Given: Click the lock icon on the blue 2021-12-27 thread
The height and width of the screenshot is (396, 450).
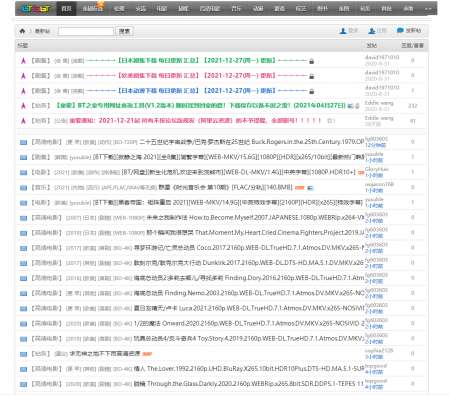Looking at the screenshot, I should [x=311, y=91].
